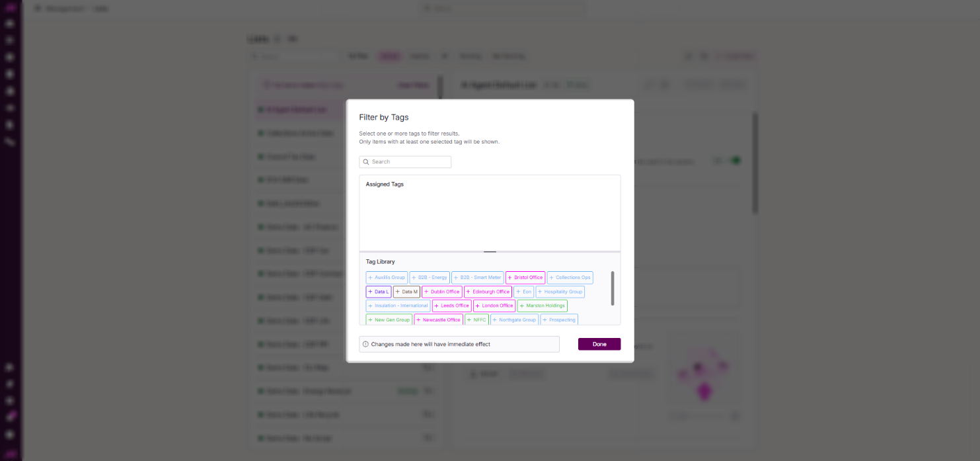Click the plus icon on Marston Holdings tag
Screen dimensions: 980x461
[x=522, y=306]
